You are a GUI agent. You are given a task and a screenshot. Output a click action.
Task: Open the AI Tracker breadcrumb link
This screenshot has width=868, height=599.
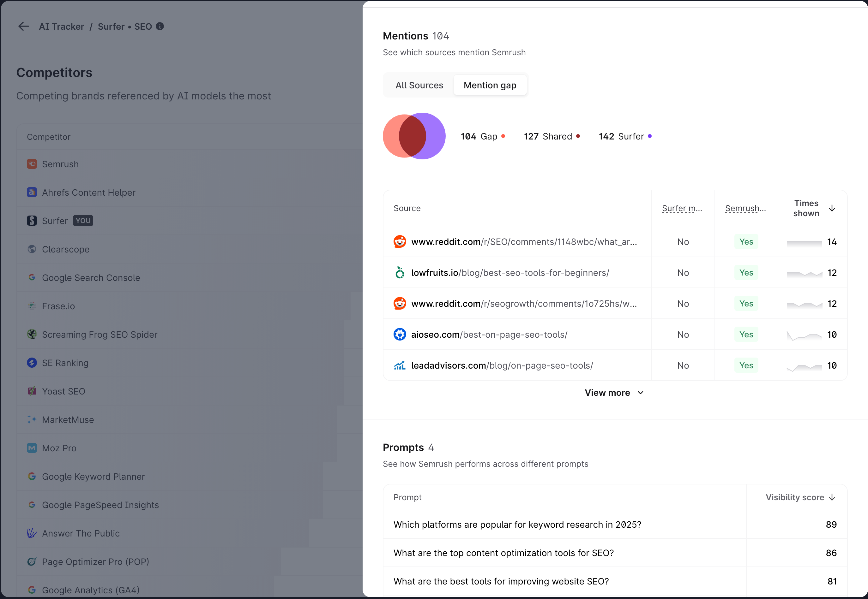[62, 27]
